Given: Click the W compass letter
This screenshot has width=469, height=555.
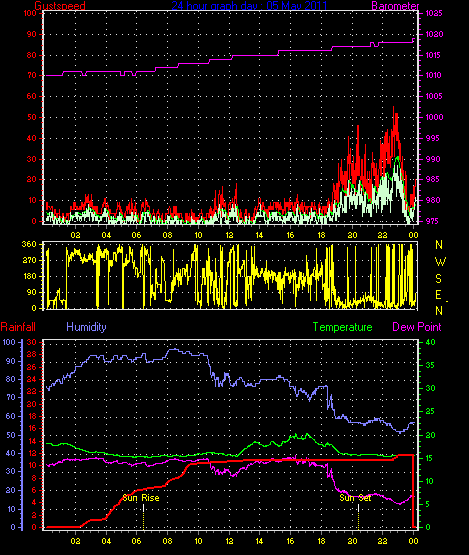Looking at the screenshot, I should click(x=440, y=262).
